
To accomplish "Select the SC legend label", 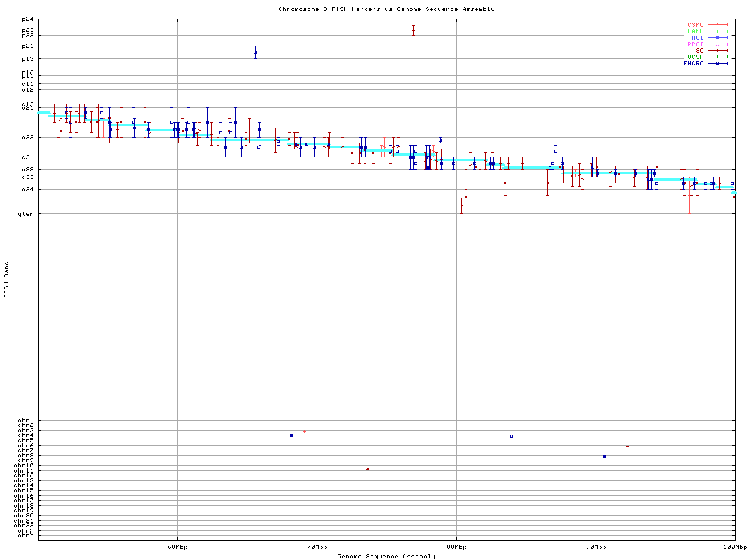I will (699, 50).
